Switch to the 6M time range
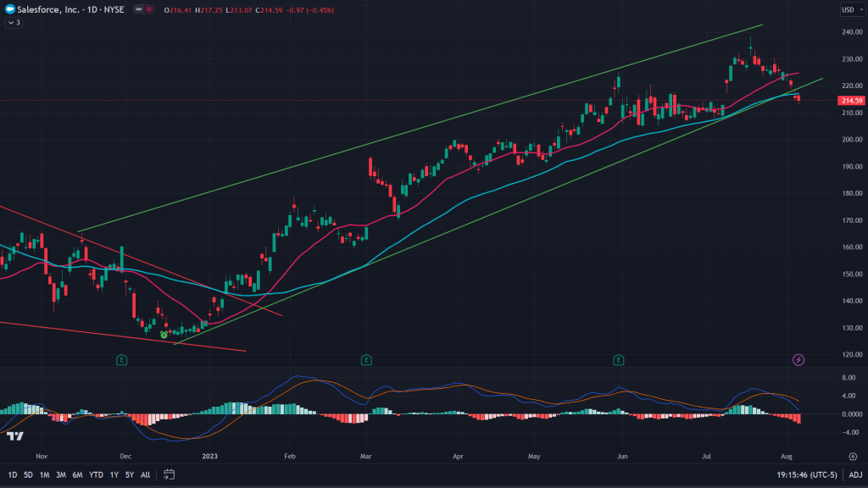868x488 pixels. 77,474
